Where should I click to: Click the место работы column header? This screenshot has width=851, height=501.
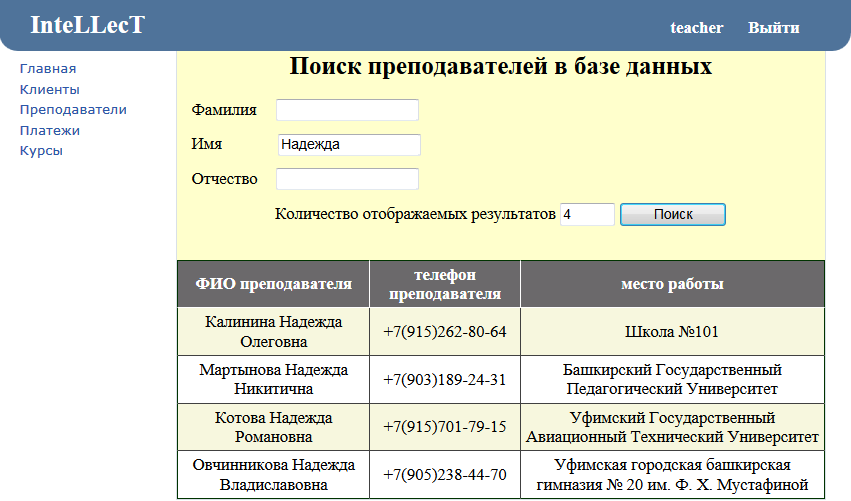(x=672, y=284)
